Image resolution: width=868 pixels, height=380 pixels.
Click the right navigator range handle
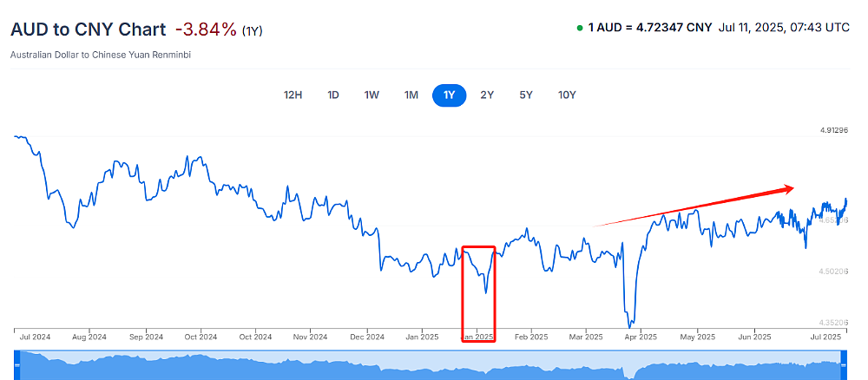coord(845,365)
